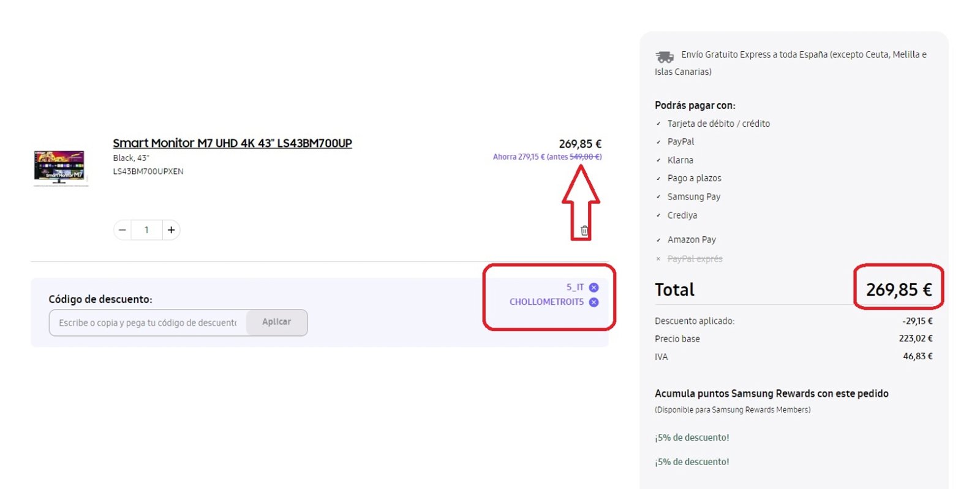Increase monitor quantity with plus button

[171, 230]
